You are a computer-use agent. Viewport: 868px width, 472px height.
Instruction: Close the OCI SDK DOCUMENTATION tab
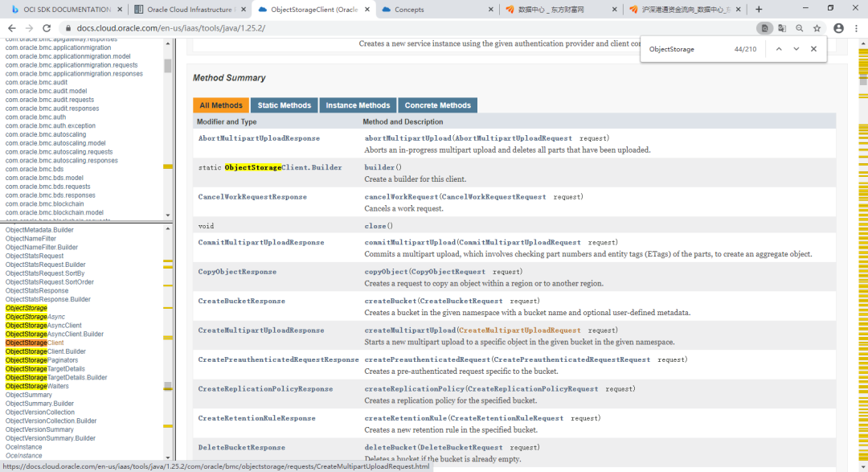click(x=120, y=10)
